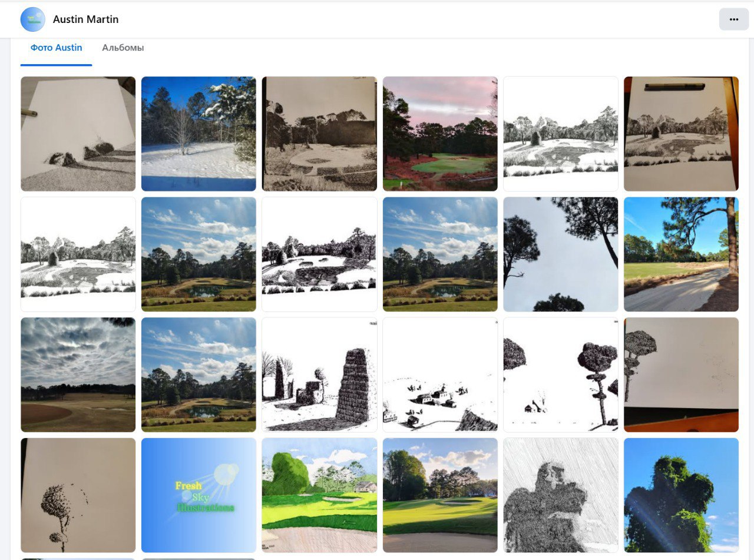
Task: Open the ink sketch of stone ruins tower
Action: [x=319, y=375]
